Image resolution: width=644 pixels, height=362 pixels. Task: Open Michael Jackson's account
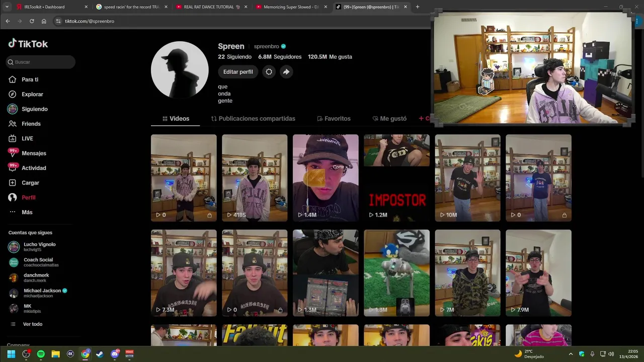(x=38, y=293)
